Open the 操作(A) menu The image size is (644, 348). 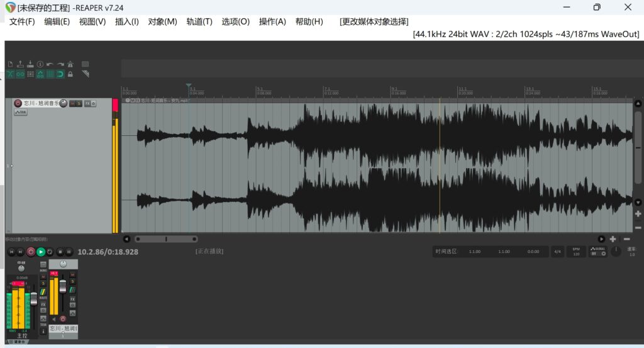point(273,22)
